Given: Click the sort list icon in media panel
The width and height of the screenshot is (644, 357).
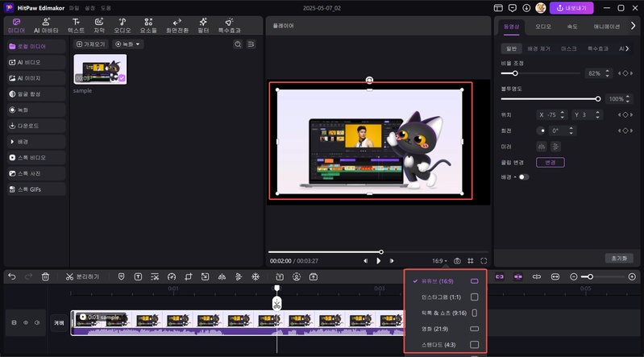Looking at the screenshot, I should pos(251,44).
